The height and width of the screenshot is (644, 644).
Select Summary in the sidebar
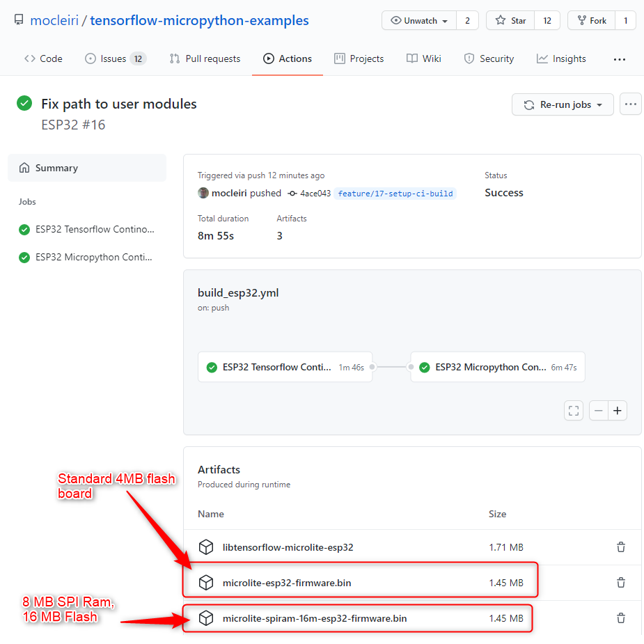pos(87,168)
